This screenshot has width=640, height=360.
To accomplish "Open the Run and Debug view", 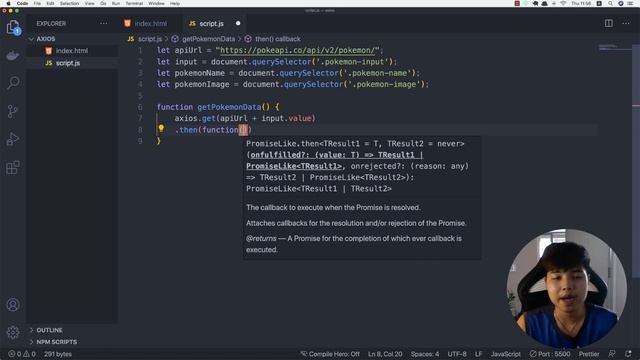I will [13, 139].
